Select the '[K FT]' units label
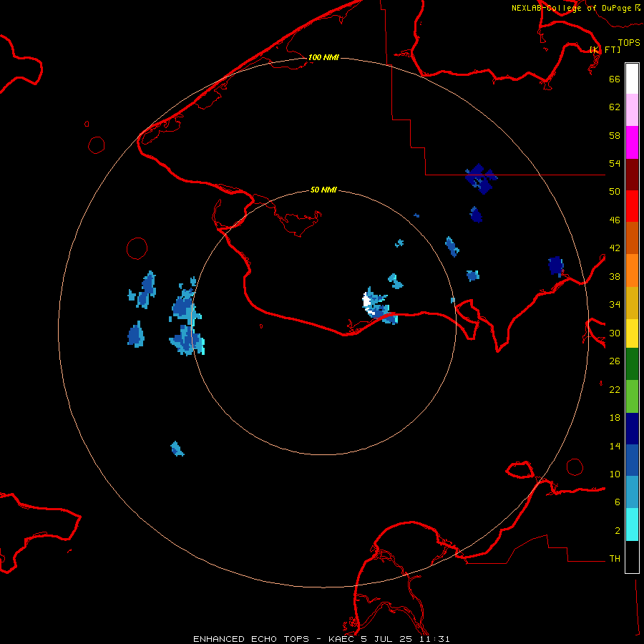The height and width of the screenshot is (644, 644). (605, 49)
